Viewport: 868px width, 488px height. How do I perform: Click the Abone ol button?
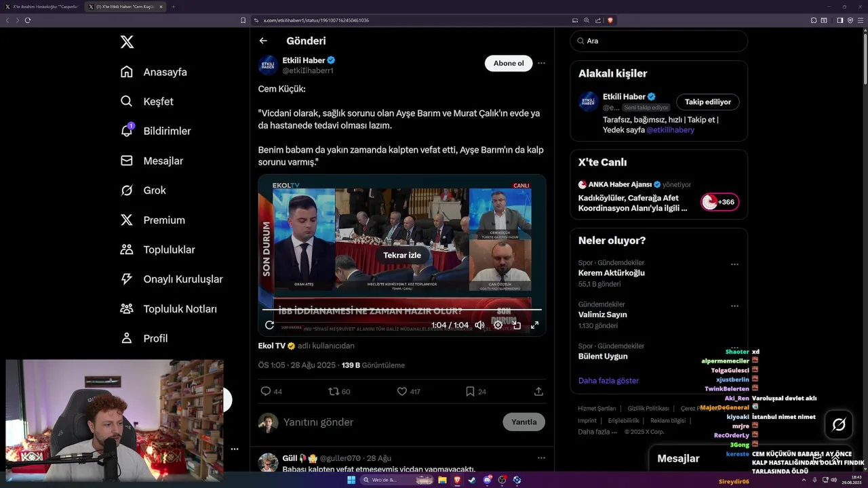[x=509, y=63]
